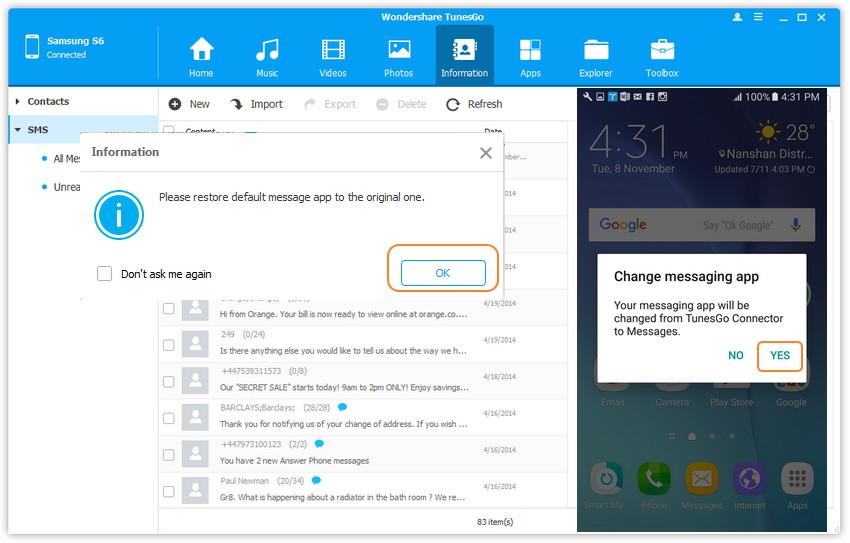This screenshot has height=543, width=850.
Task: Expand the Contacts tree node
Action: (x=18, y=102)
